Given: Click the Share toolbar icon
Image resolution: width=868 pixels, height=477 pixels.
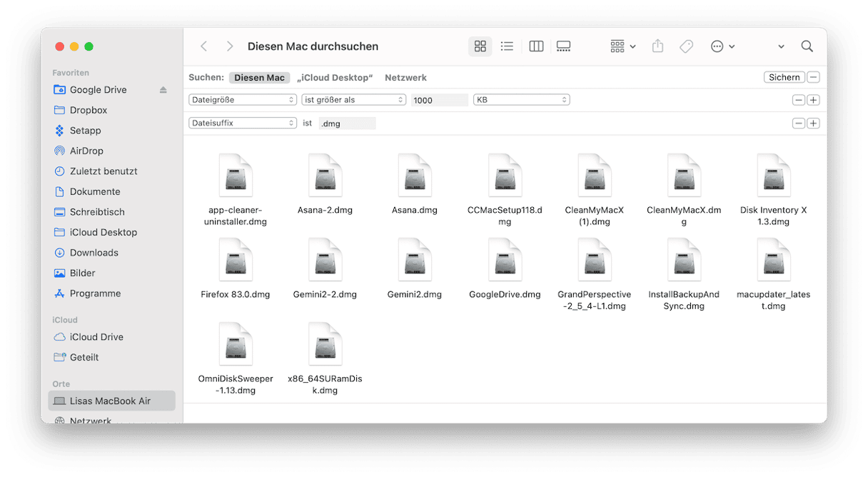Looking at the screenshot, I should coord(658,46).
